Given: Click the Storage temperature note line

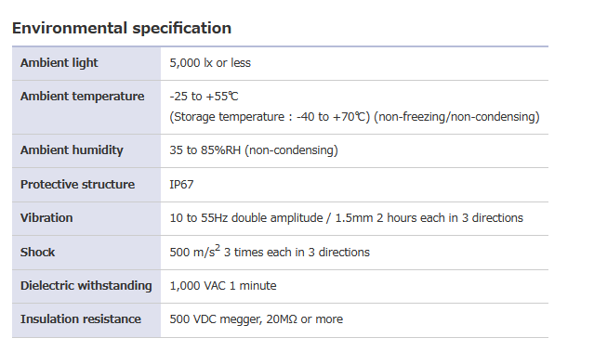Looking at the screenshot, I should tap(354, 117).
